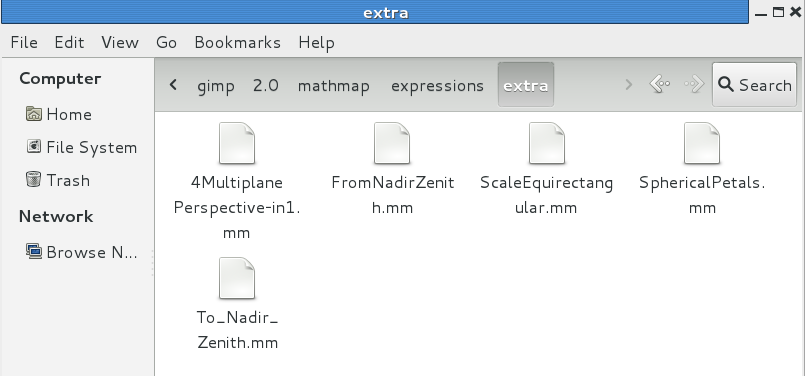Select the ScaleEquirectangular.mm file icon

click(547, 143)
